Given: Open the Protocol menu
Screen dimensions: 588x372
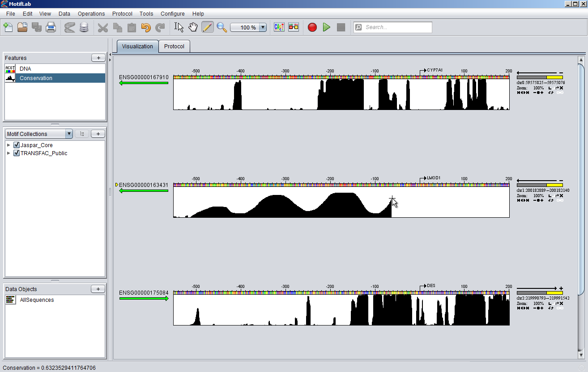Looking at the screenshot, I should pyautogui.click(x=122, y=14).
